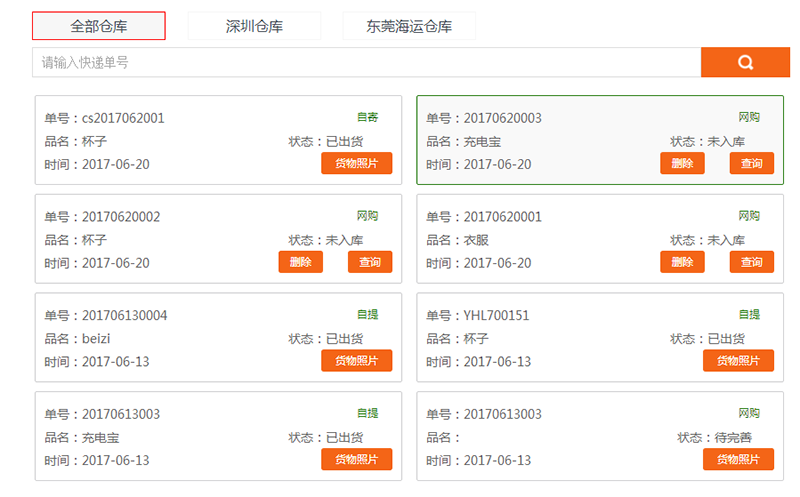The height and width of the screenshot is (497, 800).
Task: Focus the 请输入快递单号 search field
Action: coord(366,62)
